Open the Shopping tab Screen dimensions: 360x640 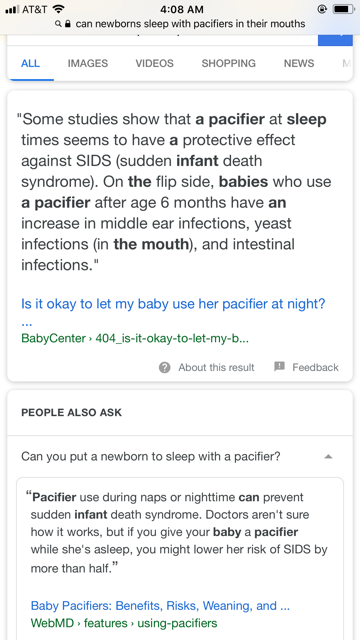click(229, 63)
